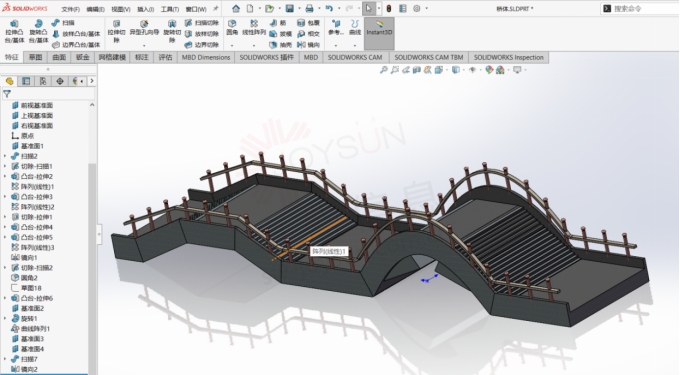Click the 拉伸凸台/基体 extrude boss icon
The image size is (680, 375).
click(14, 24)
